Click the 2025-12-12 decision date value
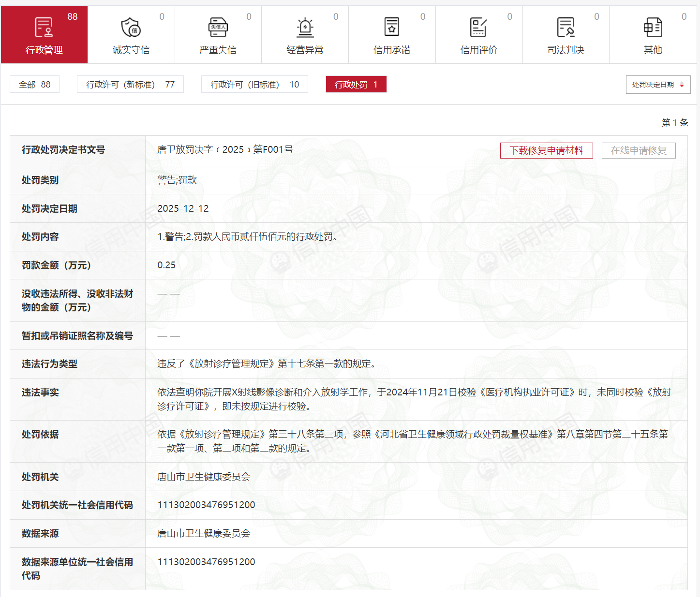This screenshot has width=700, height=597. coord(183,208)
